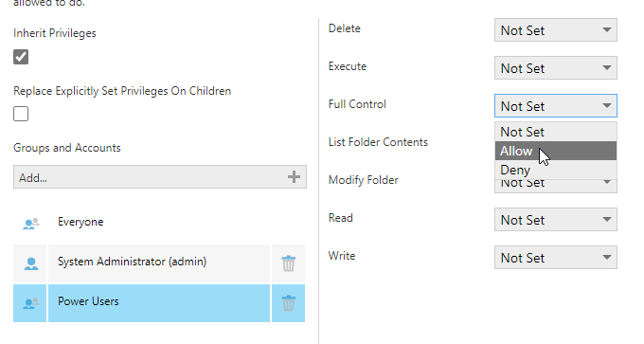Click the System Administrator user icon
Image resolution: width=644 pixels, height=344 pixels.
[31, 263]
